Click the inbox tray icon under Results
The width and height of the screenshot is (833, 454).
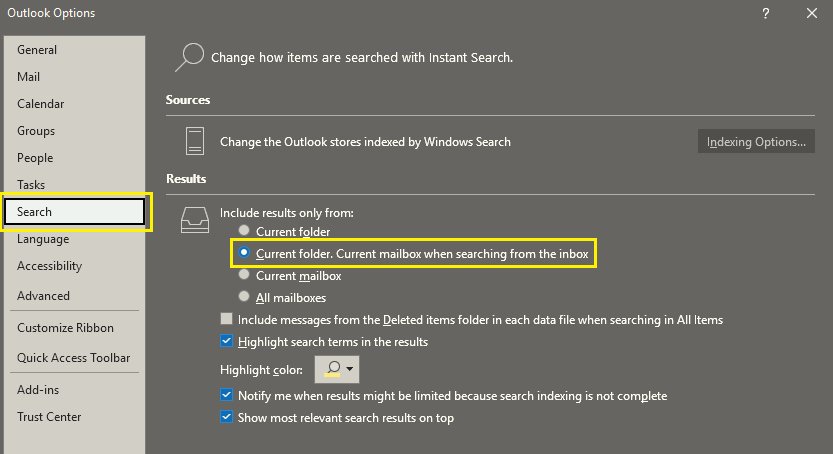pos(195,220)
